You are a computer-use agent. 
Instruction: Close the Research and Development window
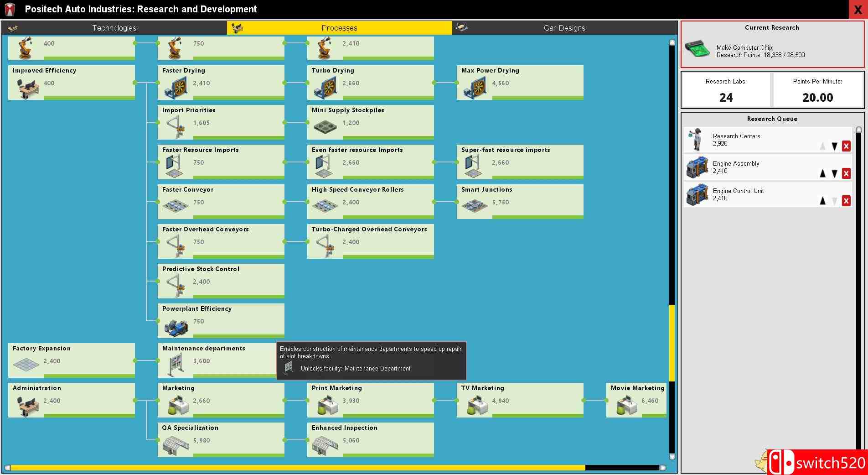pos(858,10)
